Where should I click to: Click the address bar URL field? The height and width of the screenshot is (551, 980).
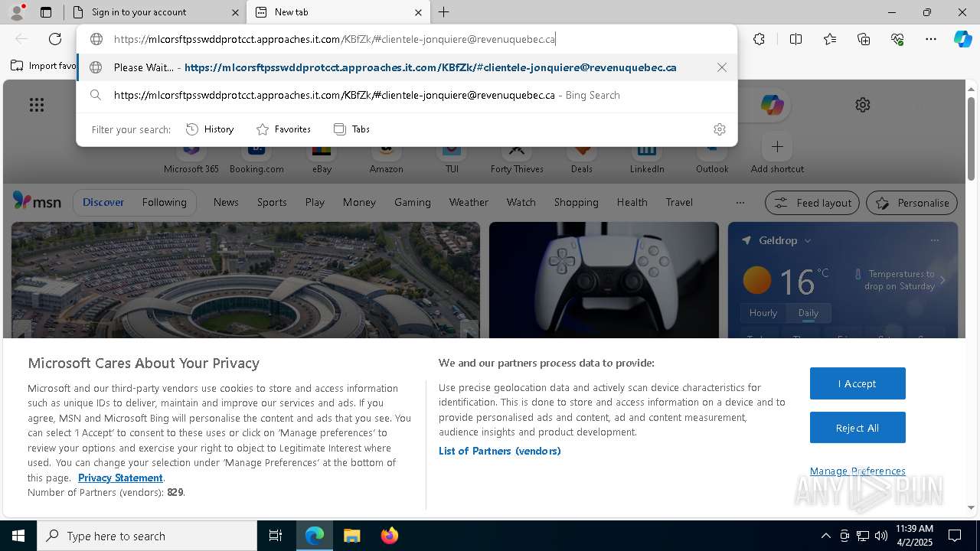[406, 39]
